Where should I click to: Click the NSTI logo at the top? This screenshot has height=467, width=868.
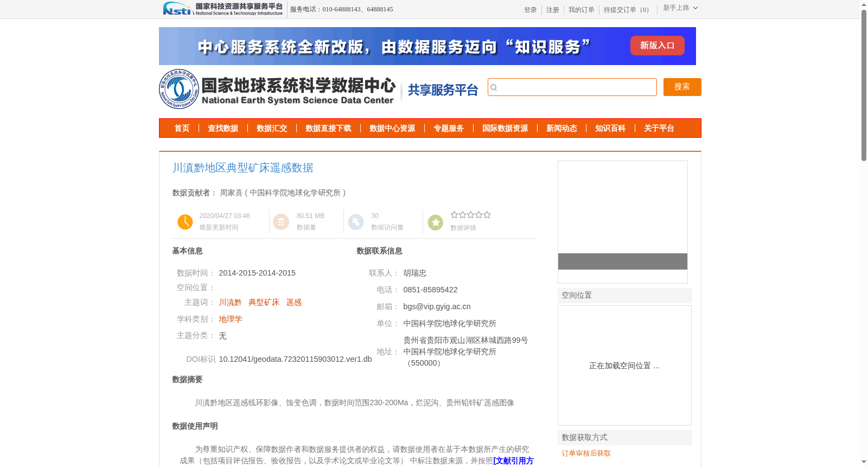[x=223, y=9]
